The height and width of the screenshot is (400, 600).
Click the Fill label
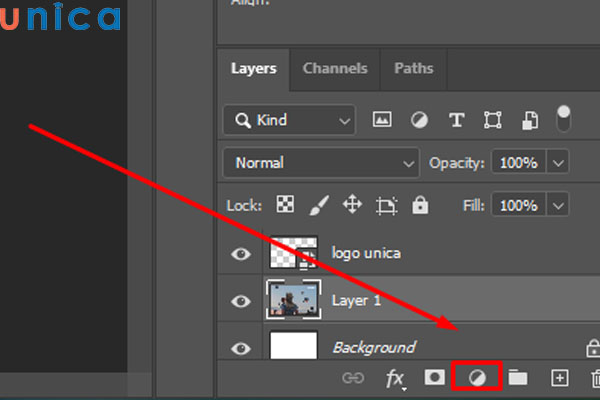pos(473,206)
